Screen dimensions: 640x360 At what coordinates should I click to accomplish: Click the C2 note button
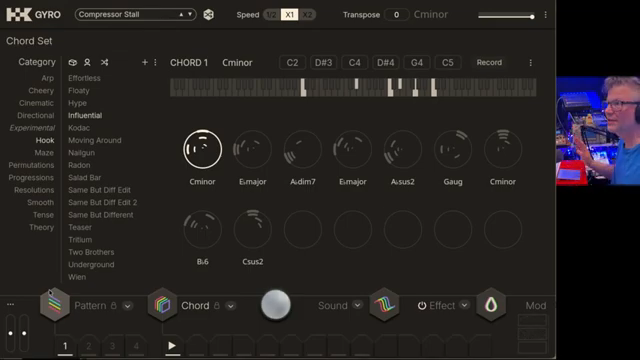pyautogui.click(x=292, y=62)
